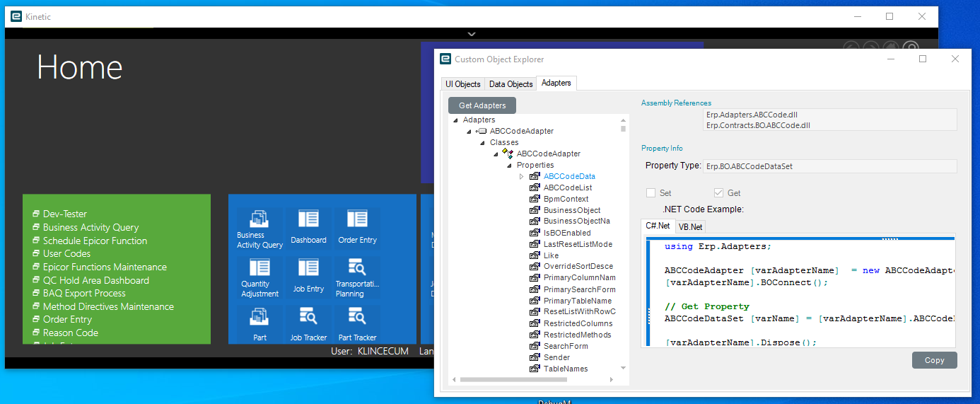Open the Quantity Adjustment tile in Kinetic

(259, 277)
